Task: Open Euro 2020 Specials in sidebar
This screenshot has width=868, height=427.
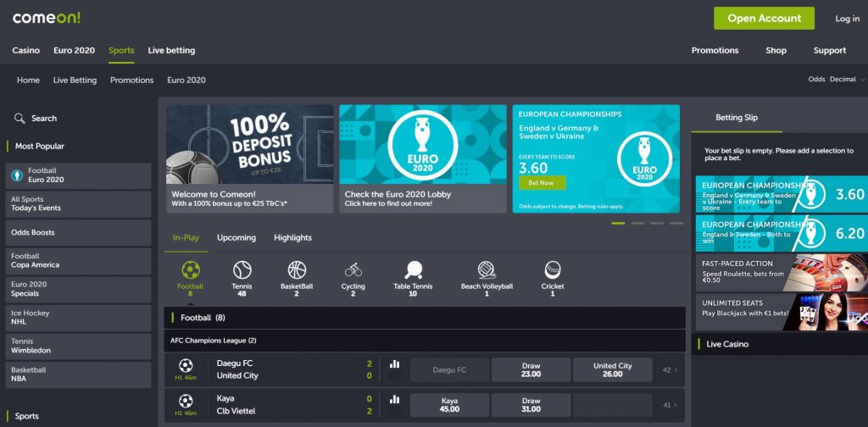Action: click(x=78, y=289)
